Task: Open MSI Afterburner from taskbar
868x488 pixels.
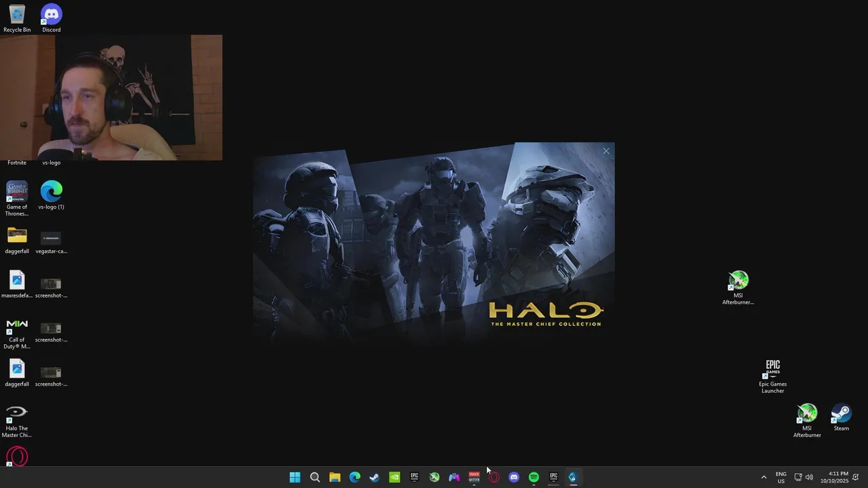Action: point(434,477)
